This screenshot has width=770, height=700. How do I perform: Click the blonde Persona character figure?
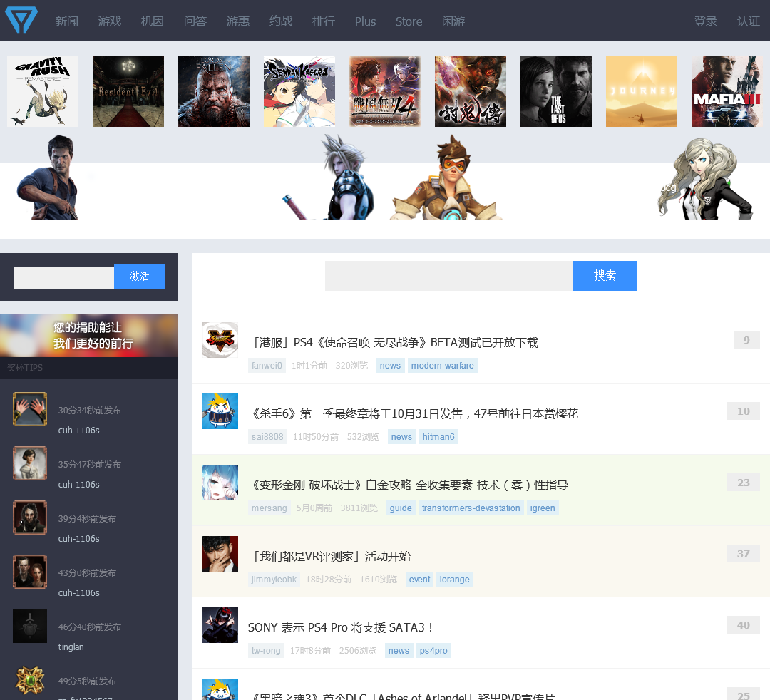(705, 178)
